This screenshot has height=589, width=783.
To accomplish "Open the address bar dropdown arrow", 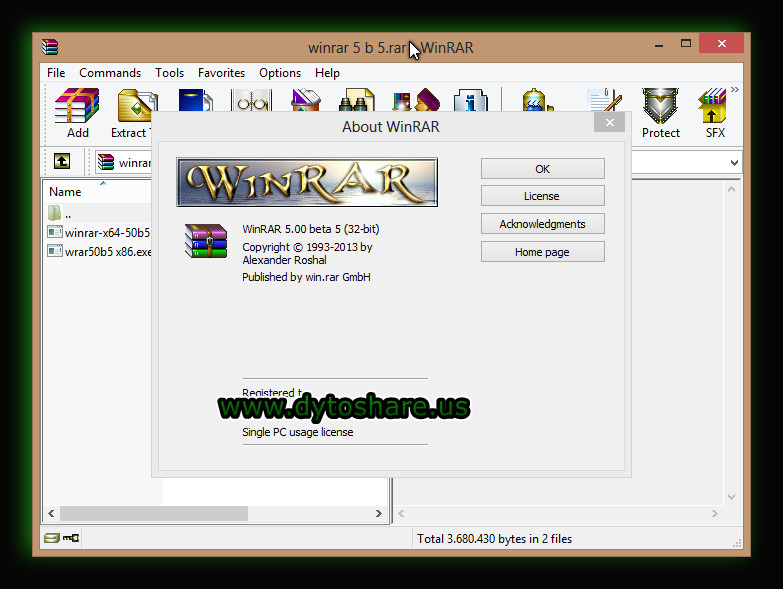I will point(734,163).
